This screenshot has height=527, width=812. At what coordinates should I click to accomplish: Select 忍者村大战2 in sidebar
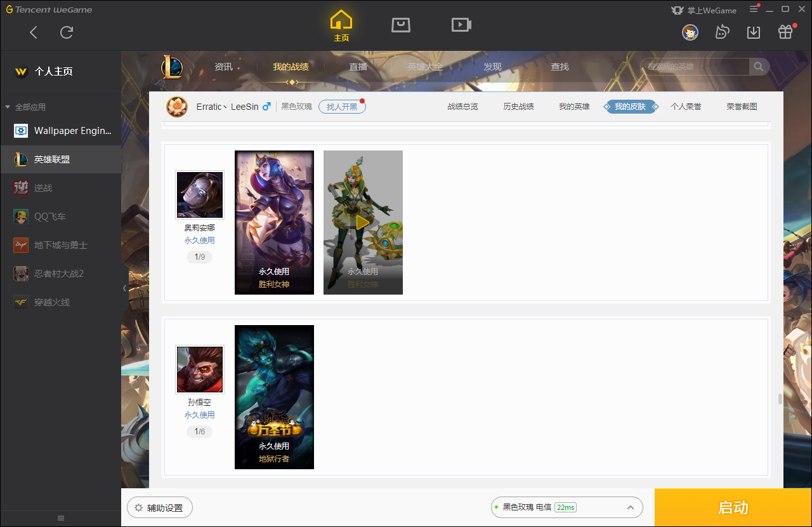click(60, 274)
